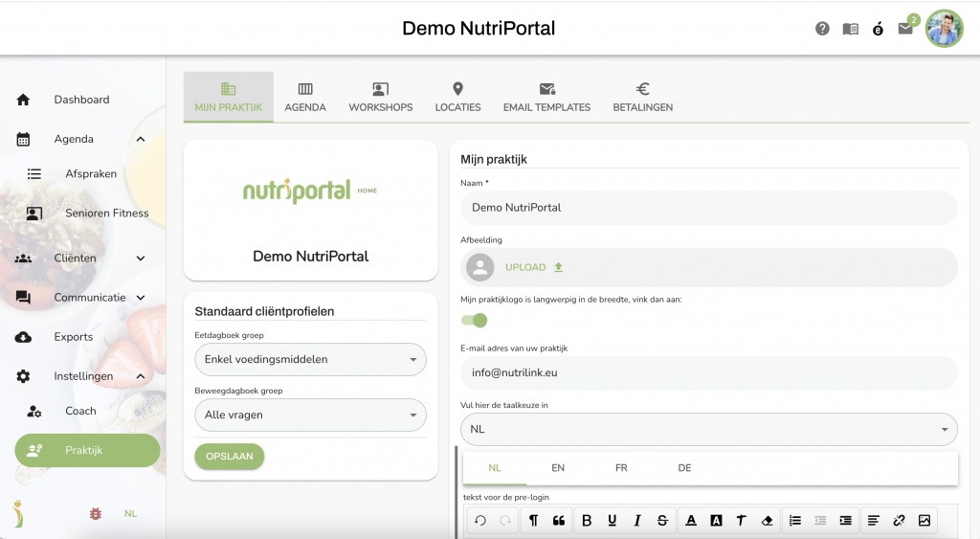The image size is (980, 539).
Task: Click the placeholder avatar in Afbeelding field
Action: pos(480,268)
